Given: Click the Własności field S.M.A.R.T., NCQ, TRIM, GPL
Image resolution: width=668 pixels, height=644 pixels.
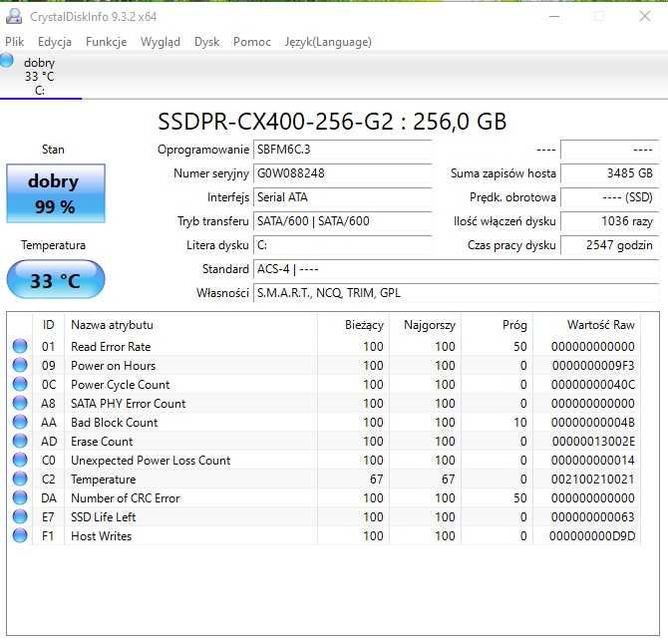Looking at the screenshot, I should pos(457,293).
